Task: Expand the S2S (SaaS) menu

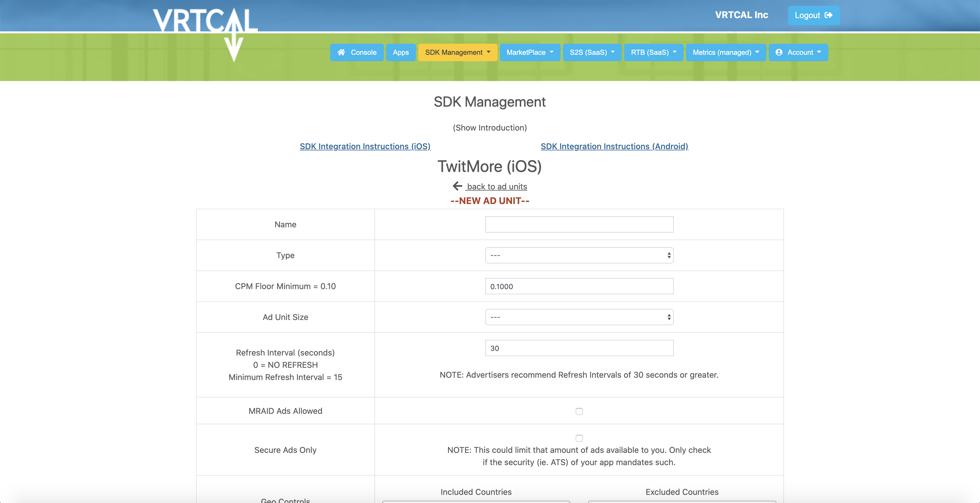Action: 592,52
